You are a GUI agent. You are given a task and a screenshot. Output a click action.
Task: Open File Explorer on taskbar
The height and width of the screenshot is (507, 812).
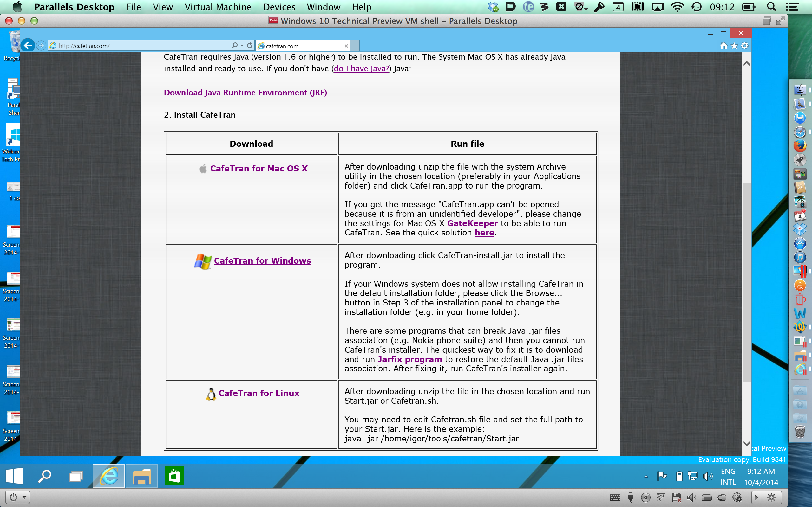[x=141, y=476]
